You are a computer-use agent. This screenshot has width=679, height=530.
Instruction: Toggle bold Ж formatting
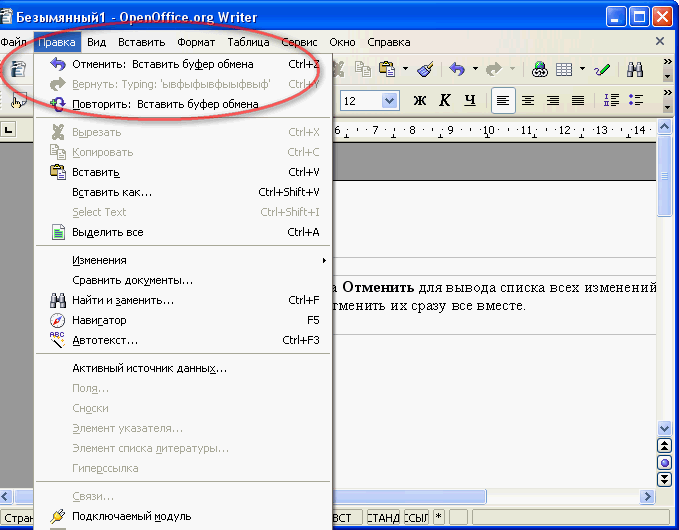point(420,100)
